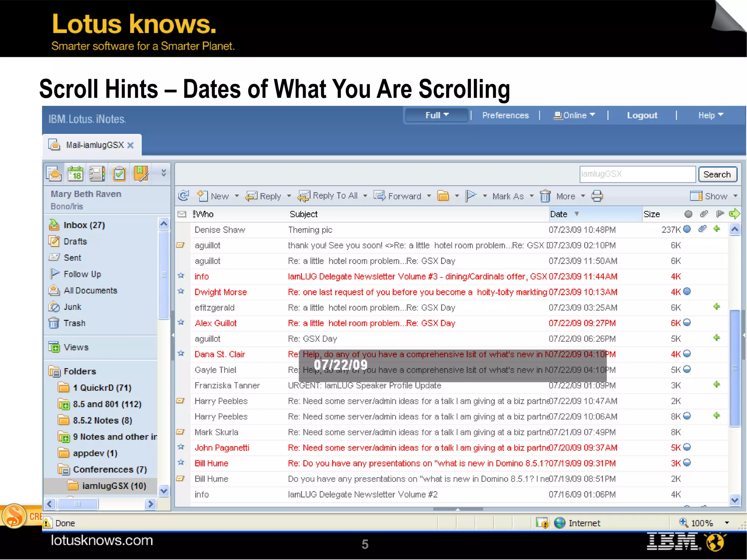This screenshot has height=560, width=747.
Task: Toggle the star marker on Dana St. Clair row
Action: [181, 354]
